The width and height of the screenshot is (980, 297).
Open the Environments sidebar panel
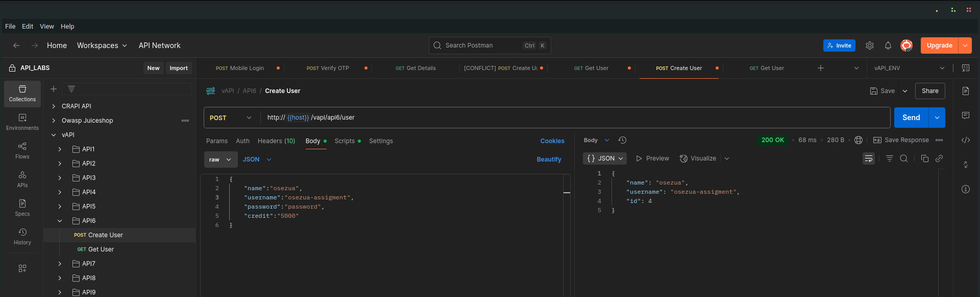(22, 122)
